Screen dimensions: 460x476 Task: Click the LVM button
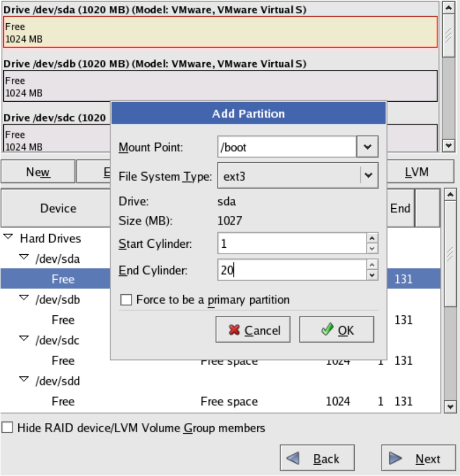[416, 172]
